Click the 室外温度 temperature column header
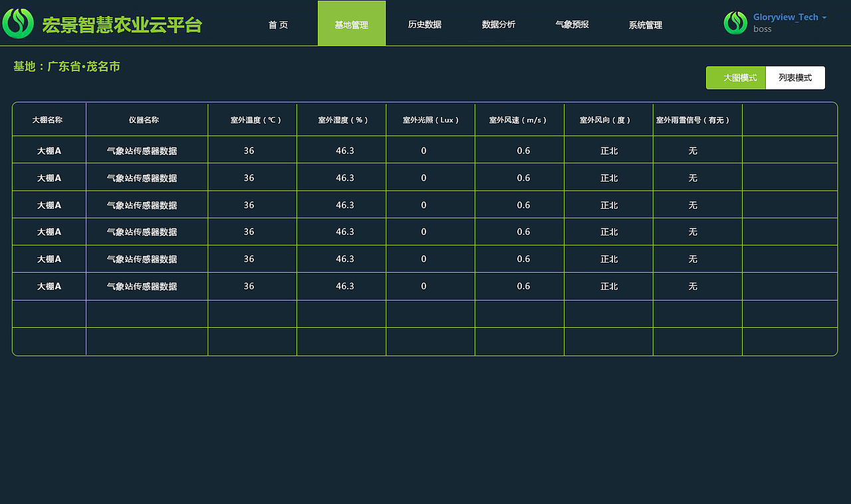Viewport: 851px width, 504px height. pos(252,120)
